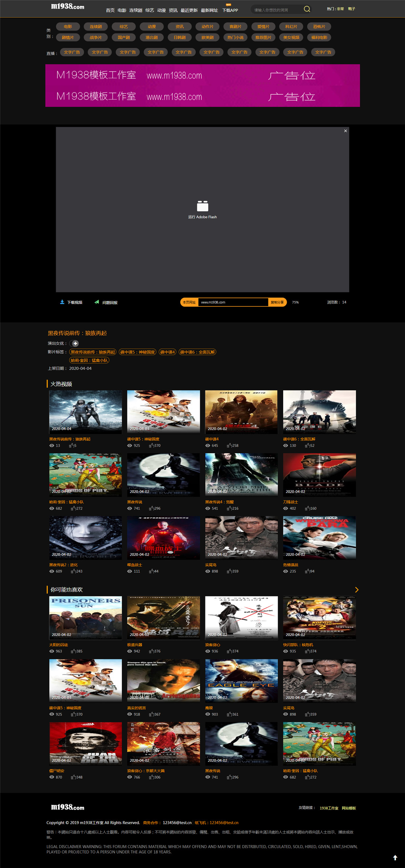This screenshot has width=405, height=868.
Task: Select the 碟中谍6：全面瓦解 film tag
Action: click(x=197, y=352)
